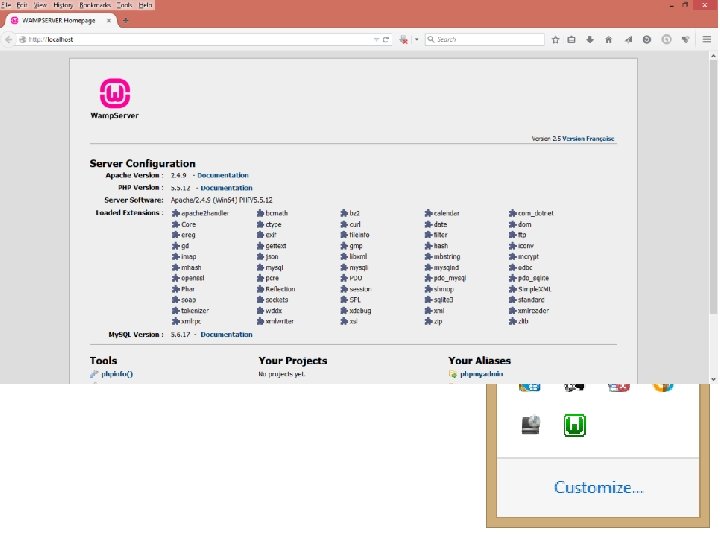The width and height of the screenshot is (720, 540).
Task: Click the puzzle icon beside zlib
Action: pyautogui.click(x=512, y=321)
